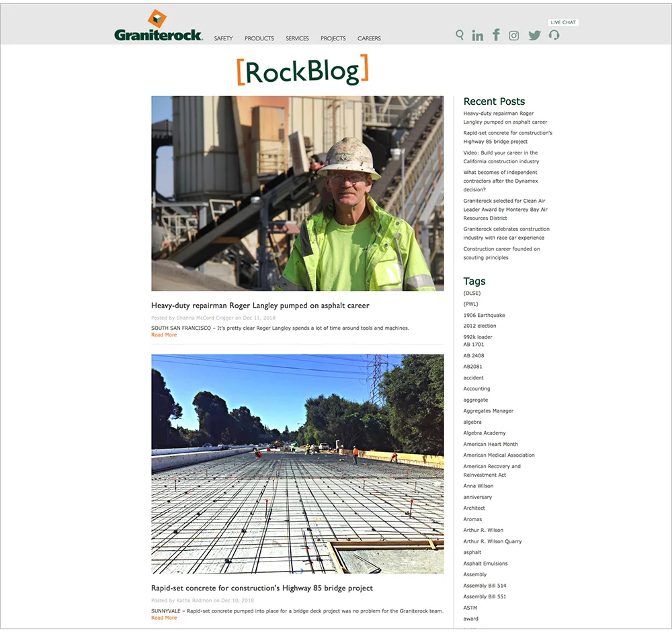Open recent post about Dynamex decision
The image size is (672, 632).
click(500, 181)
